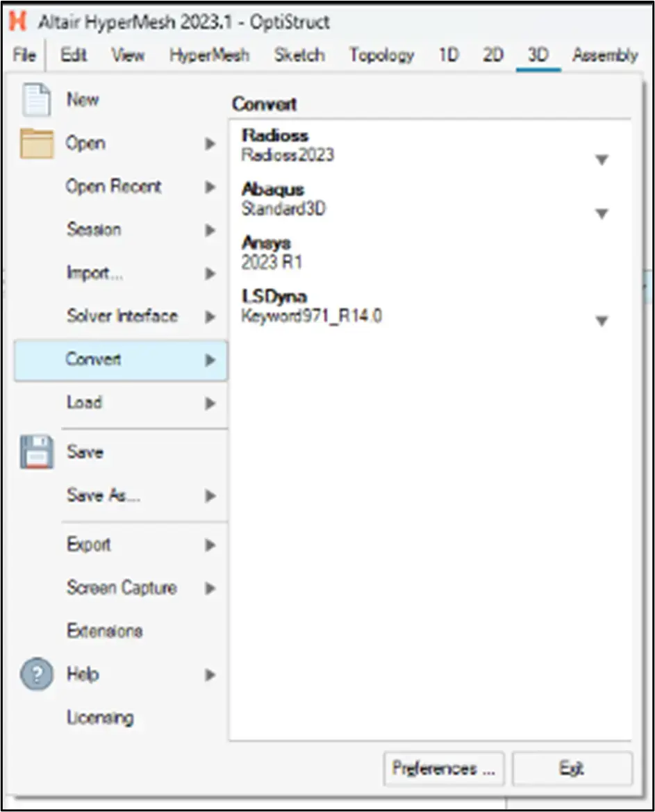Switch to the Assembly ribbon tab
The image size is (655, 812).
click(605, 55)
